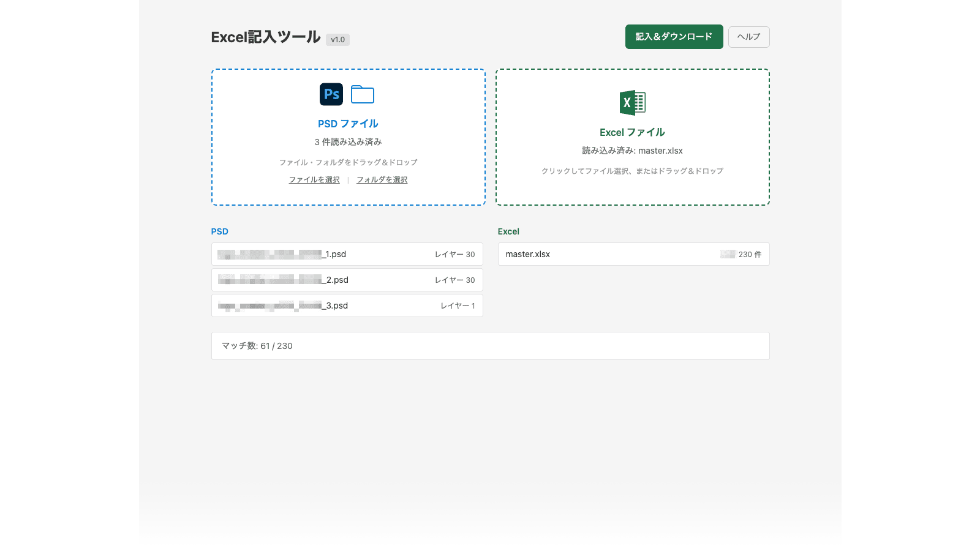Click the v1.0 version badge
Image resolution: width=980 pixels, height=551 pixels.
click(x=337, y=40)
